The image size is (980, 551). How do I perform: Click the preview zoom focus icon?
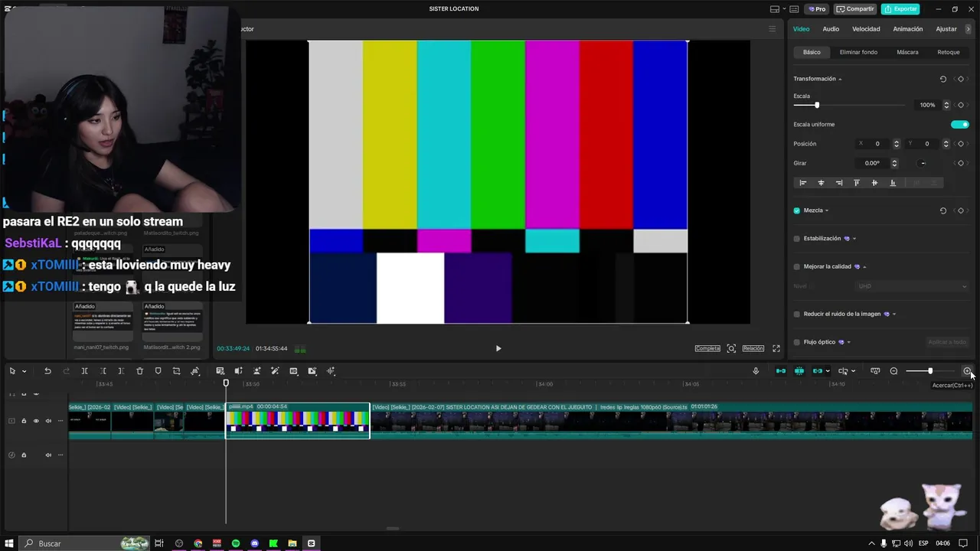click(731, 348)
